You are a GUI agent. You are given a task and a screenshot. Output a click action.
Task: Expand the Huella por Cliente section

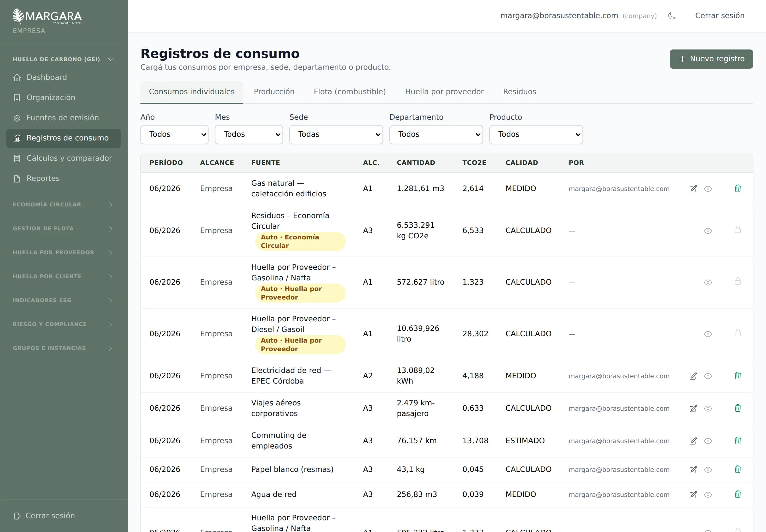[63, 276]
